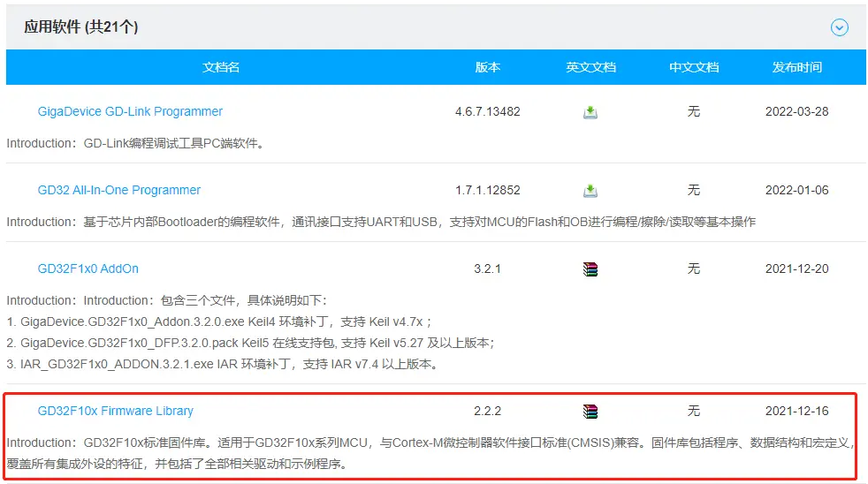Click the date 2022-03-28
The width and height of the screenshot is (868, 484).
(797, 112)
